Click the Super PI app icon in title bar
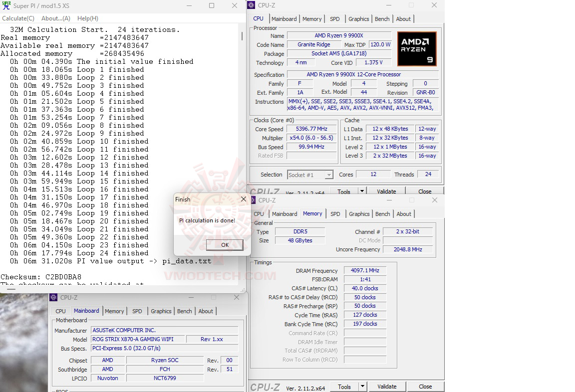 6,5
